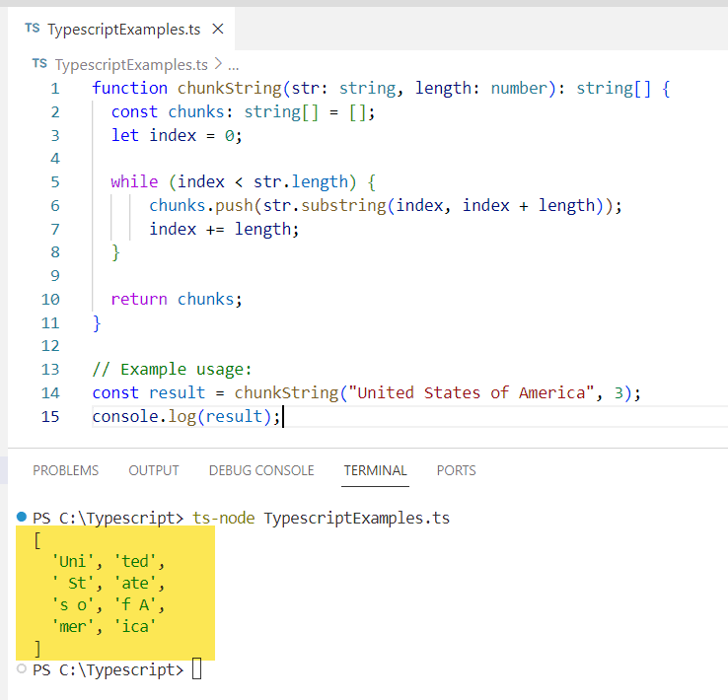Screen dimensions: 728x700
Task: Click 'result' variable on line 14
Action: click(177, 393)
